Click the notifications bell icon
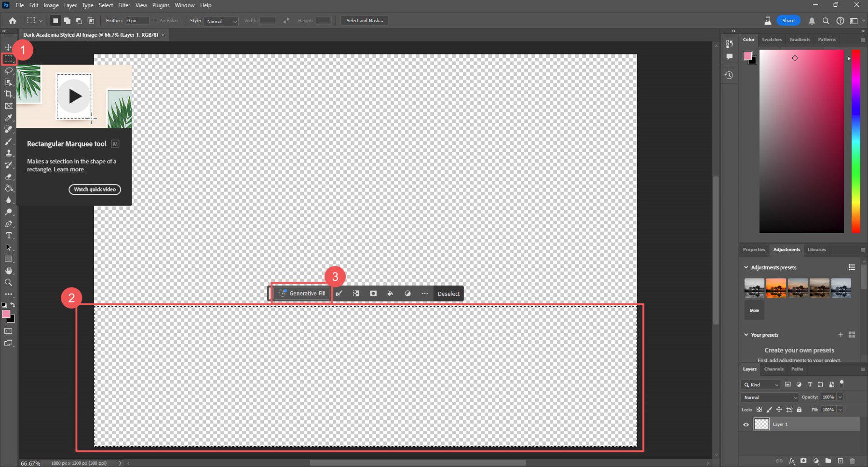Screen dimensions: 868x467 (812, 21)
